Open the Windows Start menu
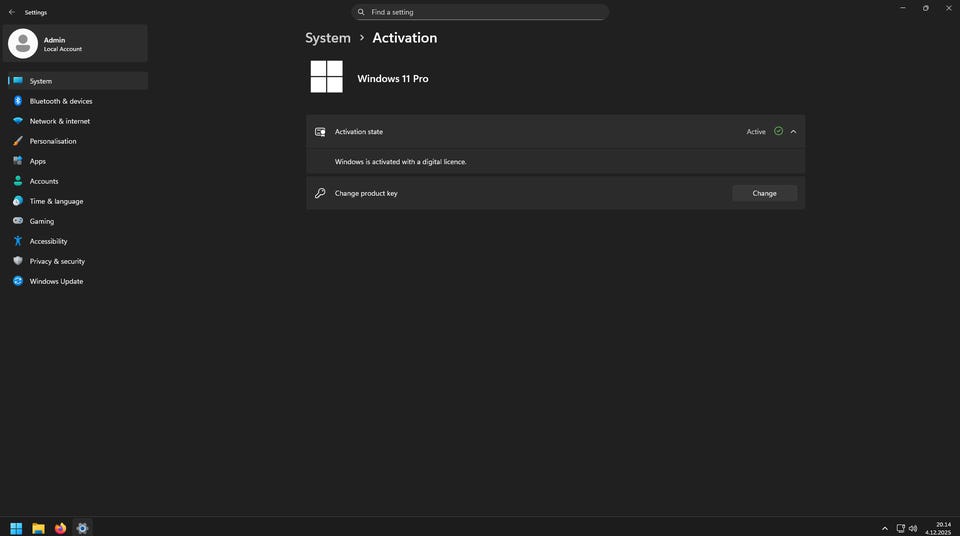The width and height of the screenshot is (960, 536). (17, 528)
